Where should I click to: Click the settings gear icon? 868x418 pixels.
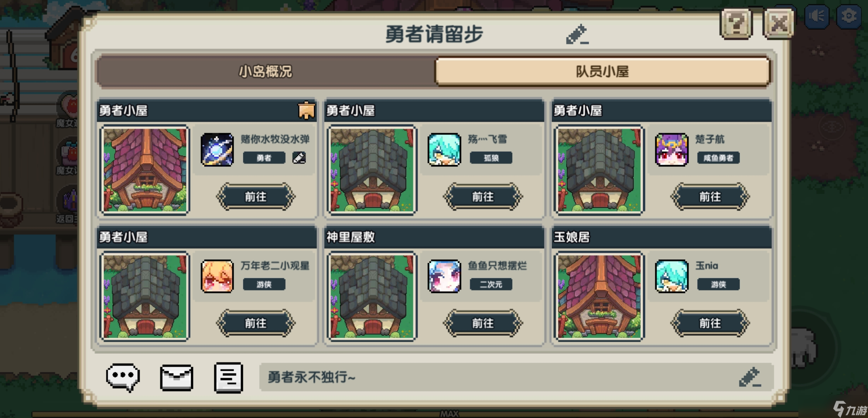(x=849, y=16)
